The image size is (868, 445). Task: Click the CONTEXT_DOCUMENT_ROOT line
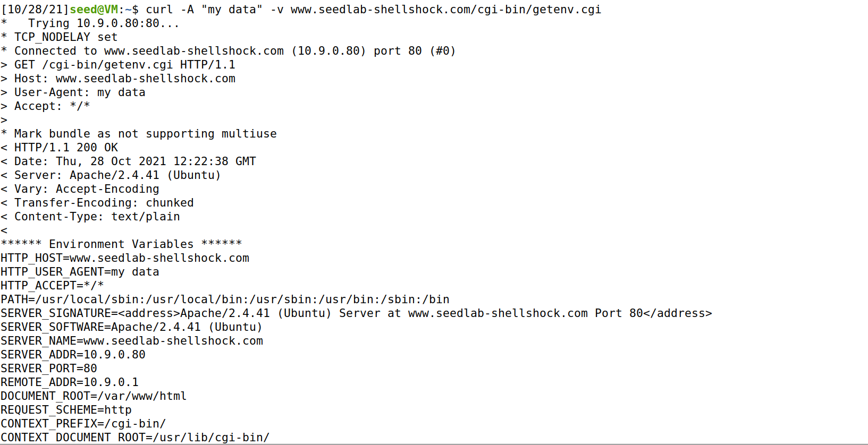pyautogui.click(x=135, y=438)
